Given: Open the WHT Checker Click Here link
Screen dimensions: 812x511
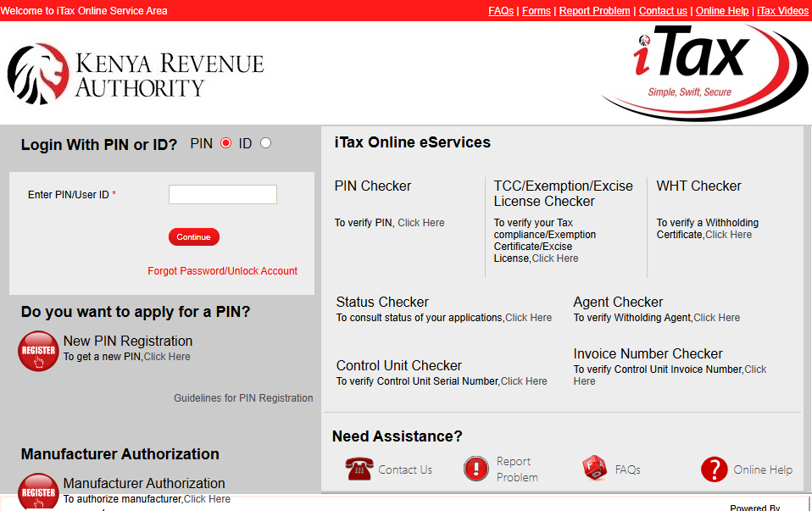Looking at the screenshot, I should click(x=728, y=235).
